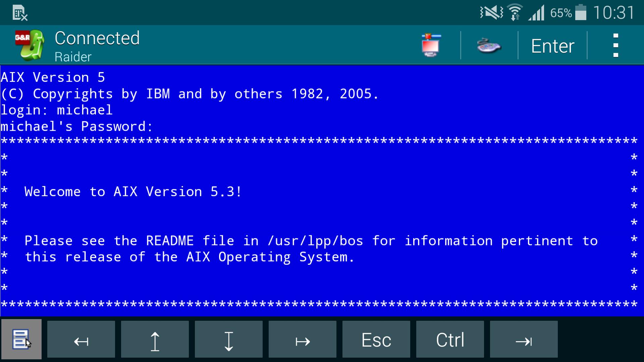This screenshot has width=644, height=362.
Task: Tap the 'AIX Version 5' terminal line
Action: click(53, 77)
